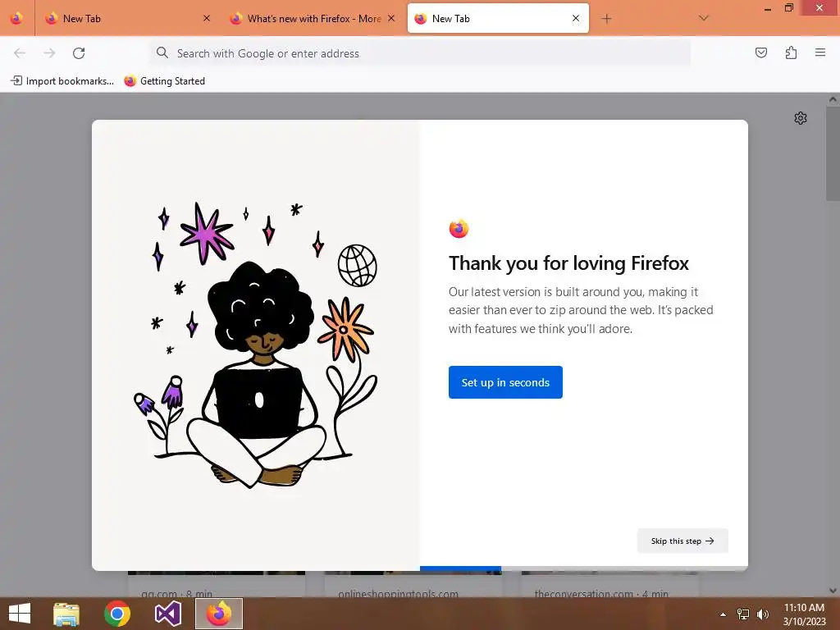
Task: Open the Save to Pocket icon
Action: (x=760, y=52)
